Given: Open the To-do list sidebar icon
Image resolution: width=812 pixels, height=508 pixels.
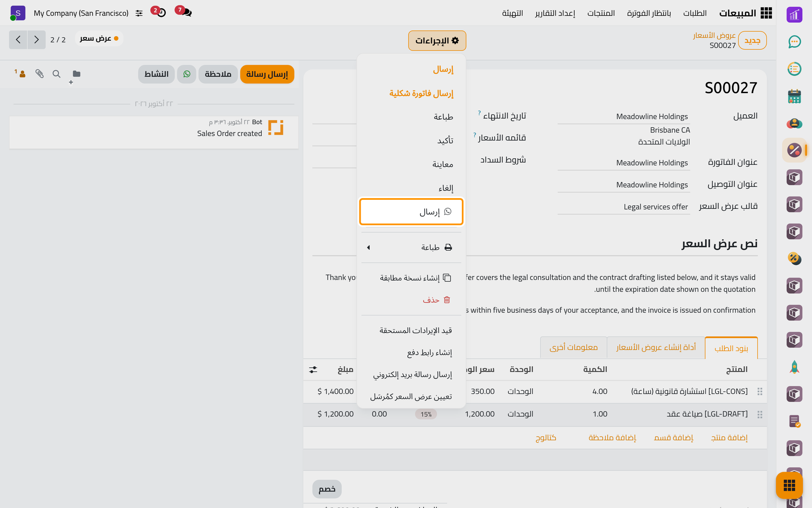Looking at the screenshot, I should pyautogui.click(x=794, y=69).
